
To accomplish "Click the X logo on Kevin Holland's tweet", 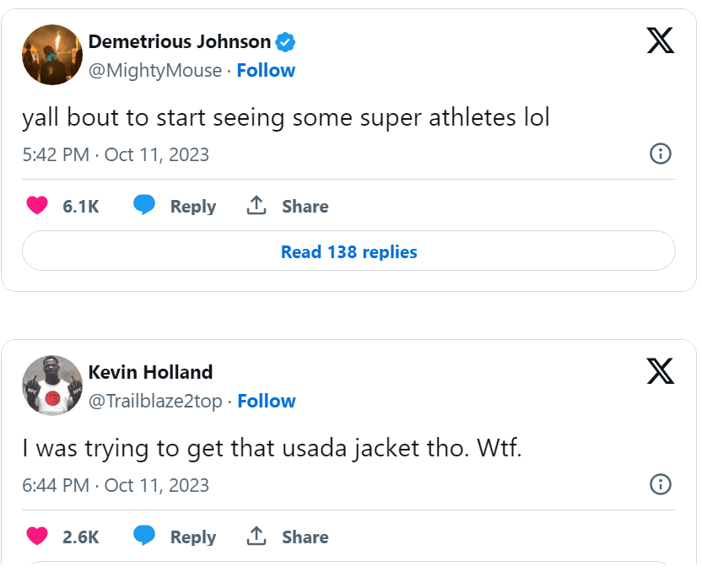I will pos(661,370).
